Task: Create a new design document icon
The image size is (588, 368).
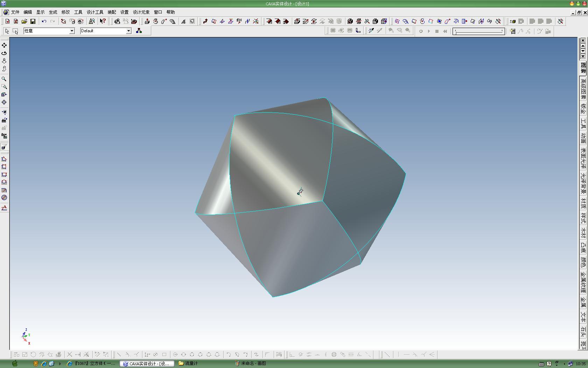Action: tap(7, 21)
